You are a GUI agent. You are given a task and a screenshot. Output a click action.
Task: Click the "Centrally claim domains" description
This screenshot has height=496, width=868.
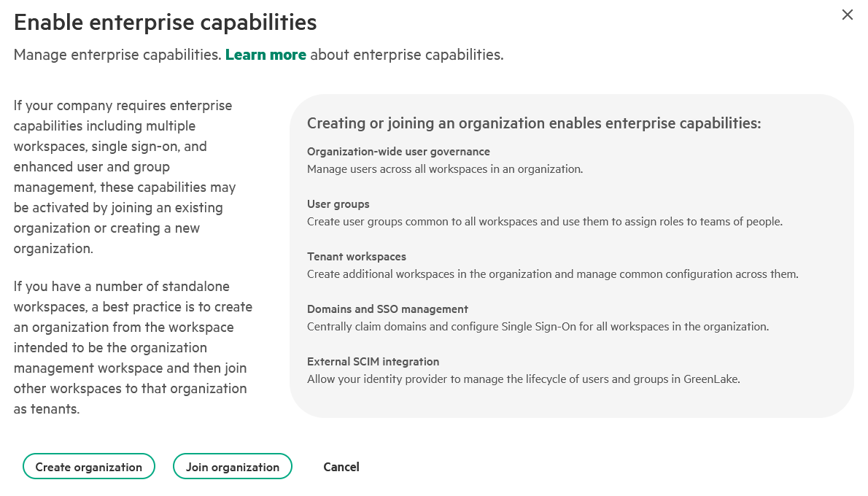coord(538,327)
